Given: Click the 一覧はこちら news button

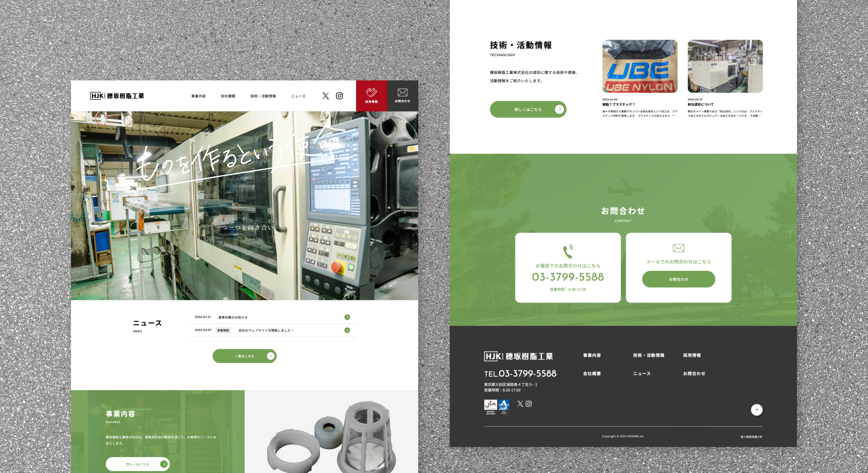Looking at the screenshot, I should pyautogui.click(x=244, y=356).
